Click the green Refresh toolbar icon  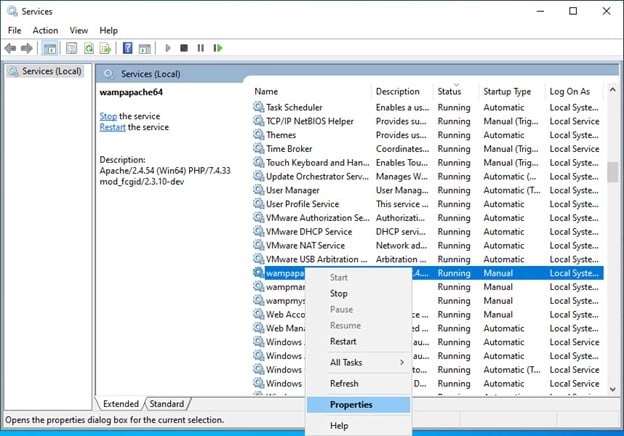click(89, 49)
